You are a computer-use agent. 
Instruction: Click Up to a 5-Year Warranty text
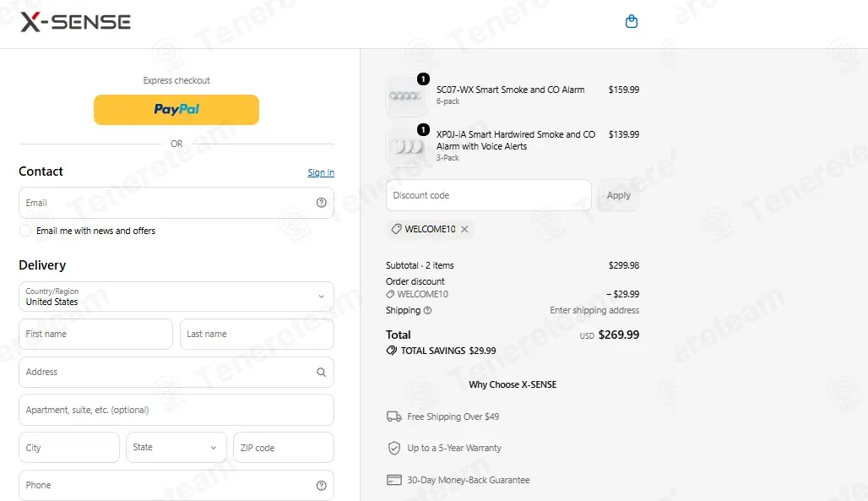tap(454, 448)
